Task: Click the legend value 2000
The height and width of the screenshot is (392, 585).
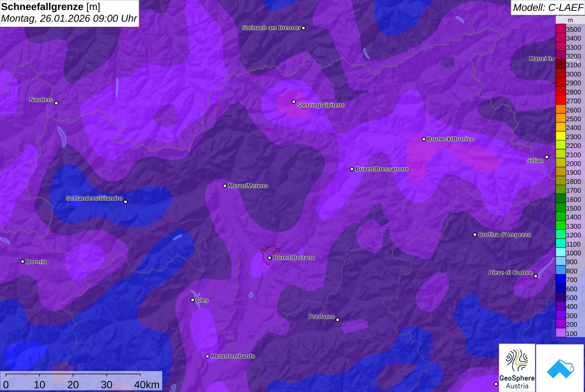Action: click(x=573, y=163)
